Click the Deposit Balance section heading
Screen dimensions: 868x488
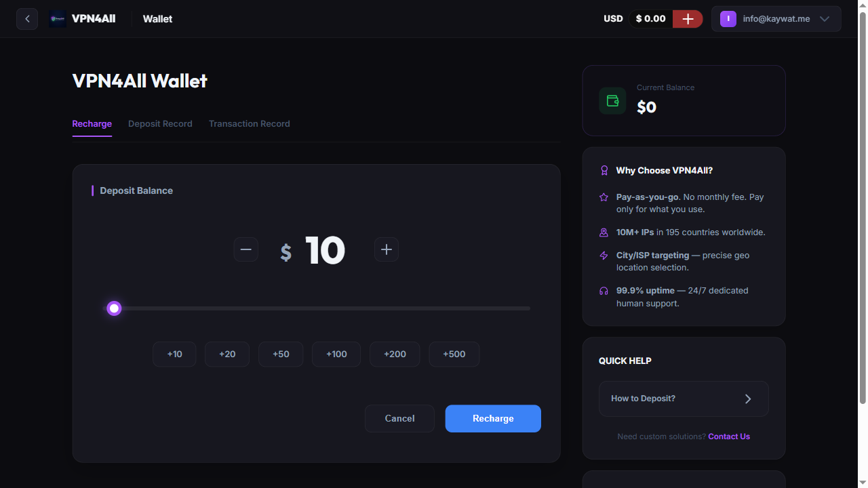pos(136,191)
